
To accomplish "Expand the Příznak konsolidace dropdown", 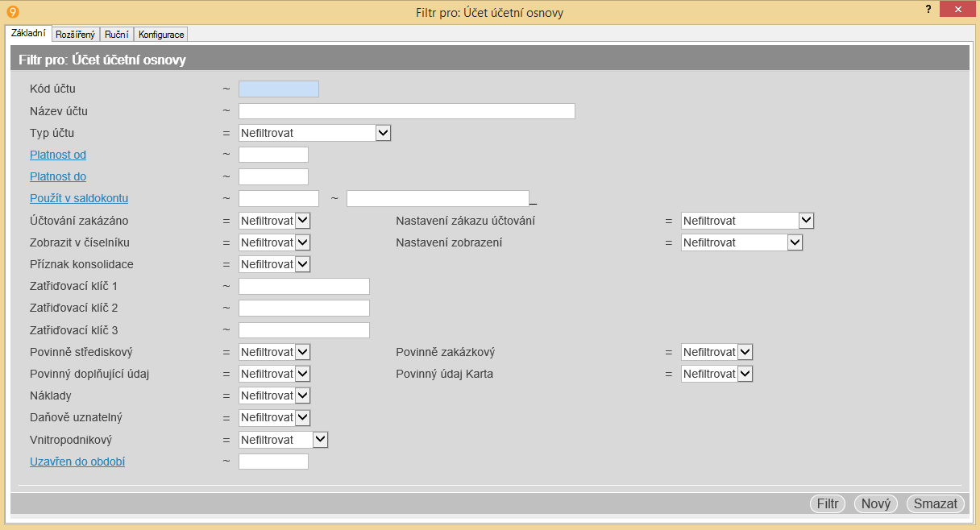I will click(275, 264).
